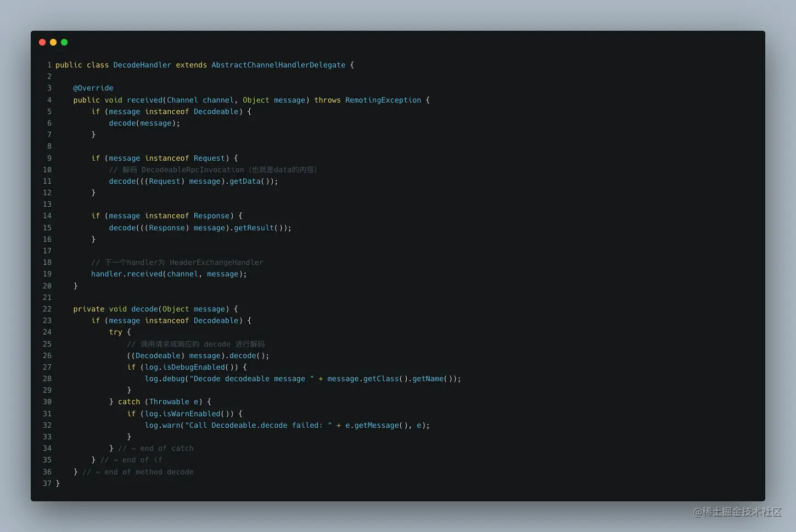Viewport: 796px width, 532px height.
Task: Select line number 1 in the gutter
Action: (49, 65)
